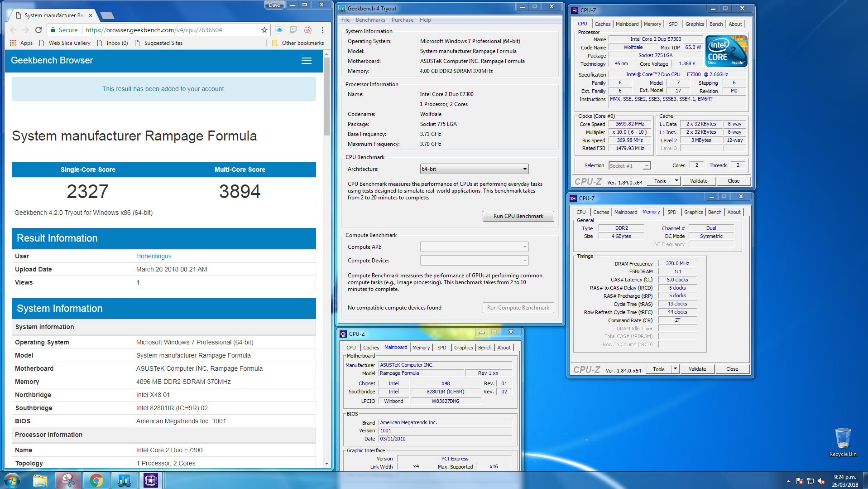This screenshot has height=489, width=868.
Task: Expand Tools arrow in Memory CPU-Z window
Action: tap(675, 369)
